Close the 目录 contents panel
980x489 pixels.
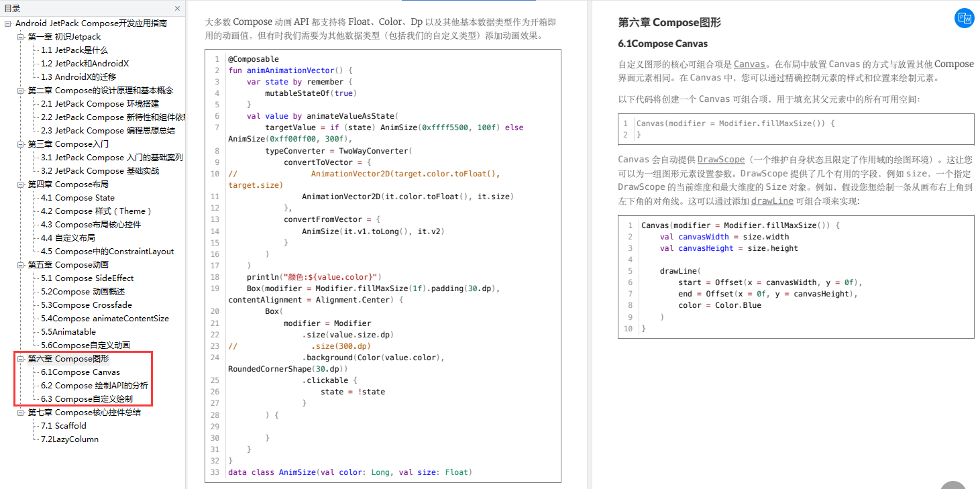177,9
